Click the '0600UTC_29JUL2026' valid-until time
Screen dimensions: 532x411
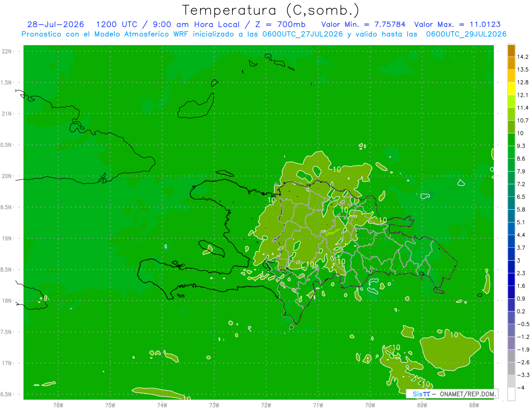click(466, 34)
